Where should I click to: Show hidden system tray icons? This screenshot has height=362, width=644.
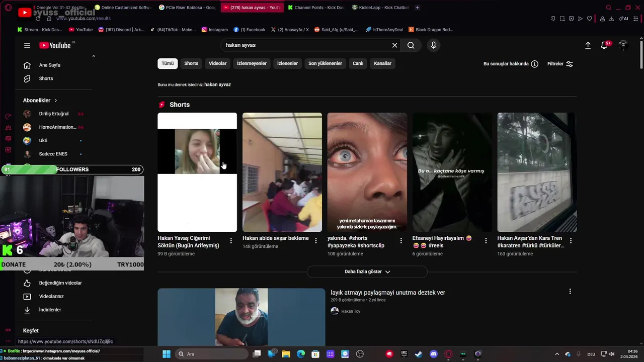tap(556, 354)
